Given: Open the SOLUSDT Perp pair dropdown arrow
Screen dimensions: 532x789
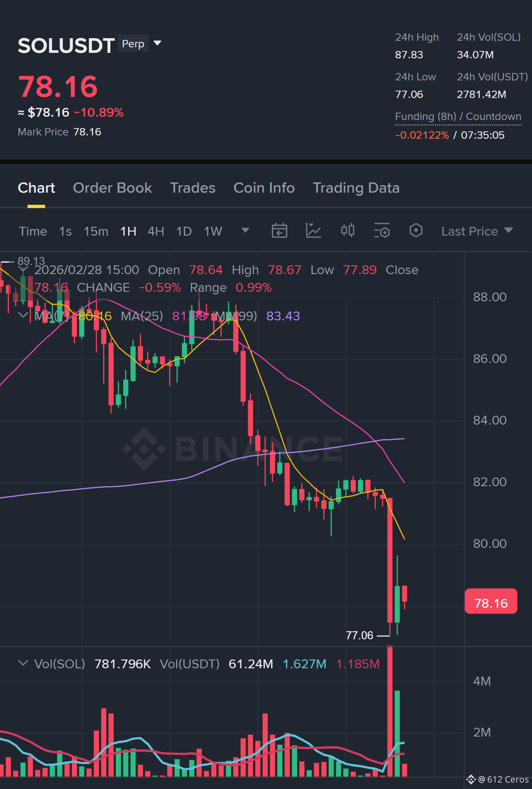Looking at the screenshot, I should tap(157, 43).
